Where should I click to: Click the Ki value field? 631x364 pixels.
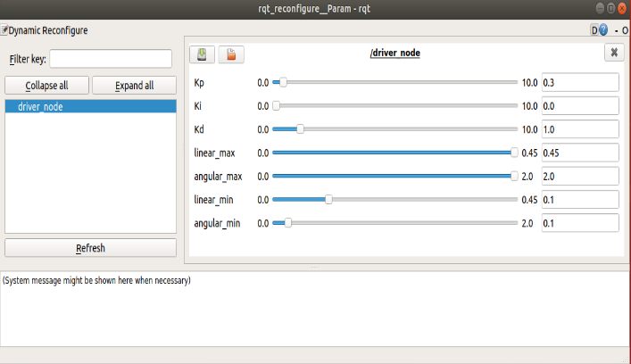point(579,105)
